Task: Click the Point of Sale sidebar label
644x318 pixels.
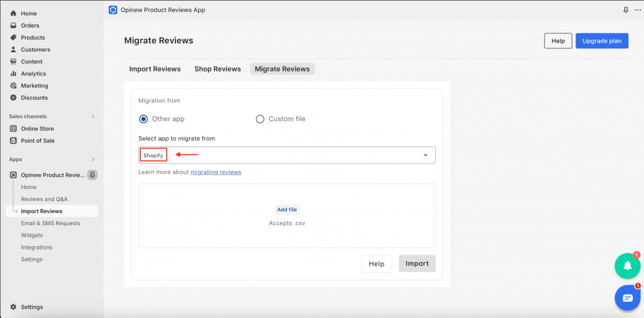Action: (38, 141)
